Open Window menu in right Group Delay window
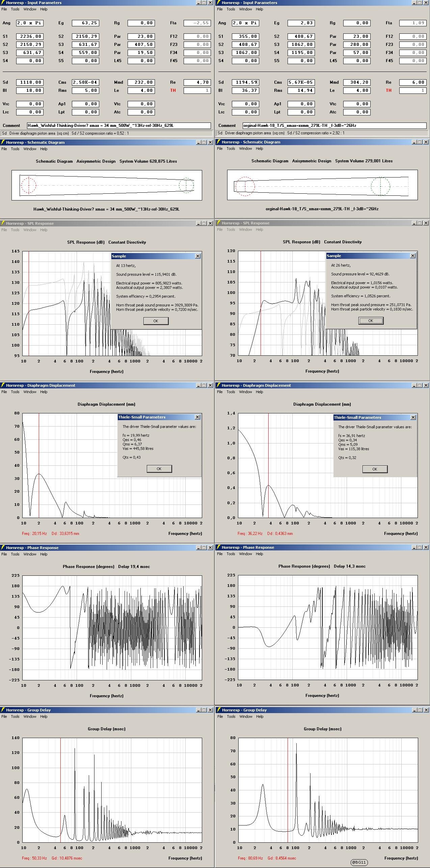The width and height of the screenshot is (430, 868). click(x=246, y=716)
